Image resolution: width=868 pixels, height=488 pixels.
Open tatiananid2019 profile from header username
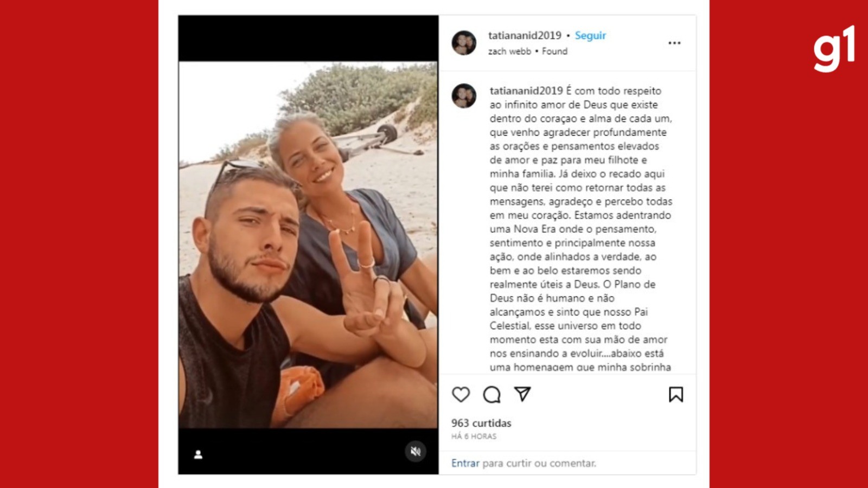click(525, 35)
